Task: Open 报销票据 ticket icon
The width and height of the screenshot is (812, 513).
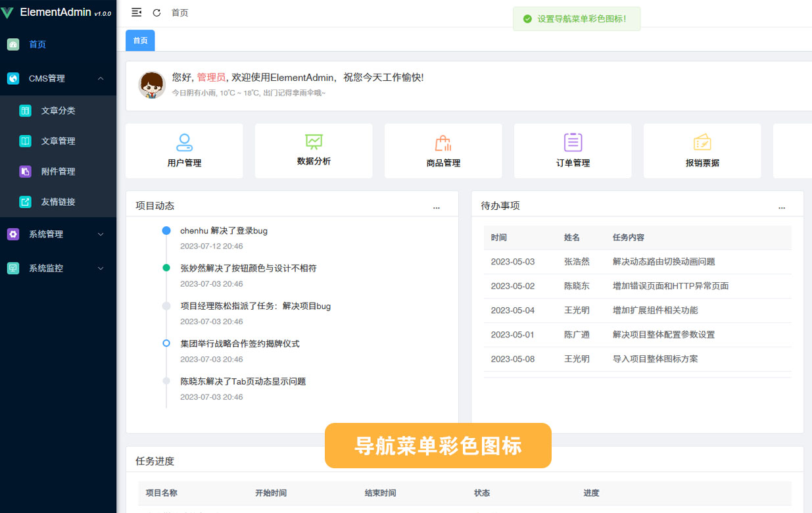Action: pyautogui.click(x=702, y=142)
